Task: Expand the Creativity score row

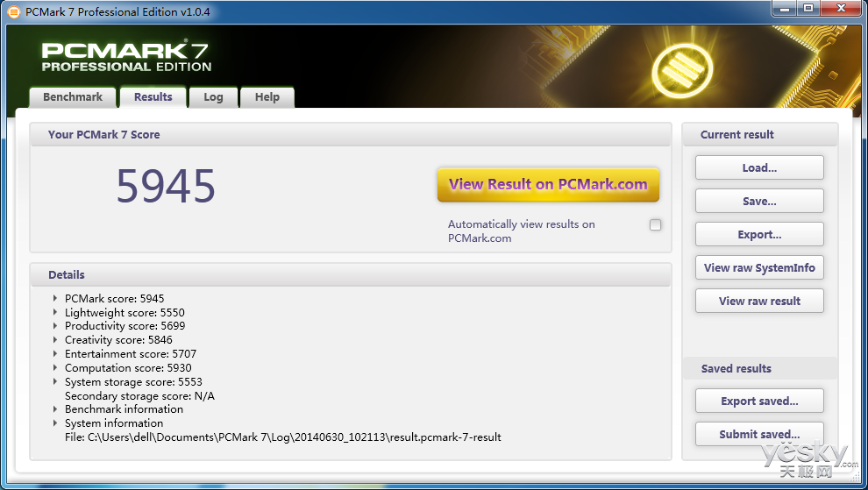Action: [x=55, y=340]
